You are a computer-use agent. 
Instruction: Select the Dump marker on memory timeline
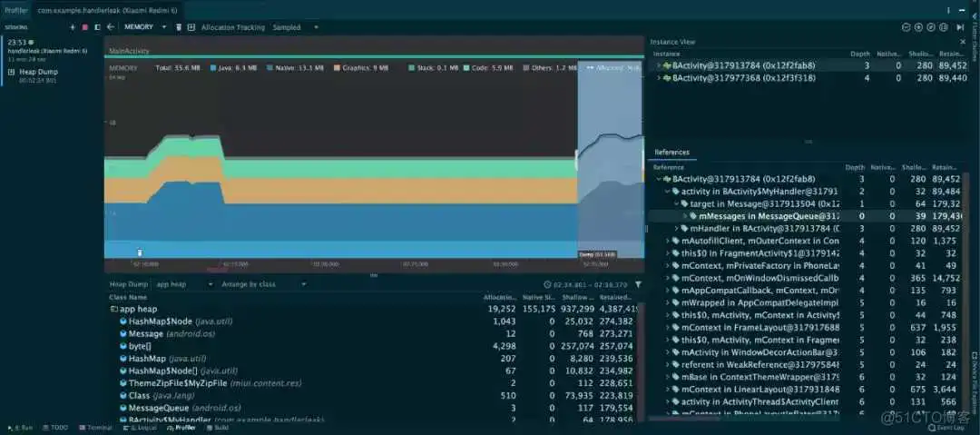(x=597, y=255)
